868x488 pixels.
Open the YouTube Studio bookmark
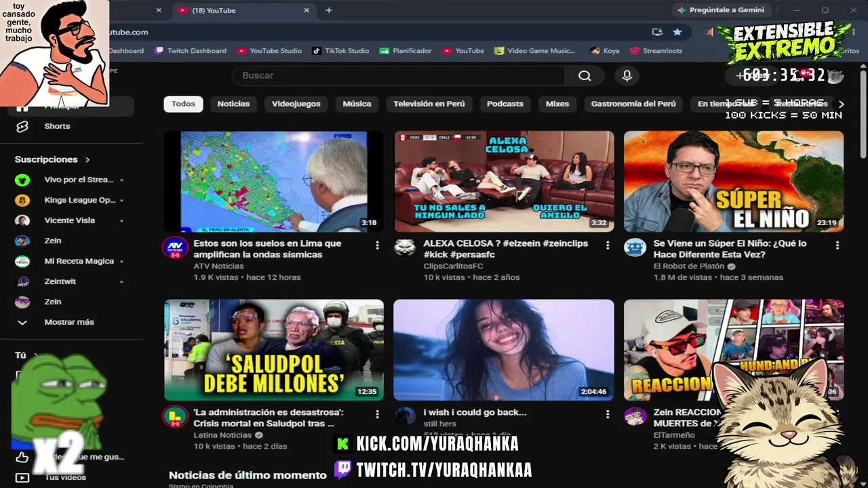coord(269,51)
